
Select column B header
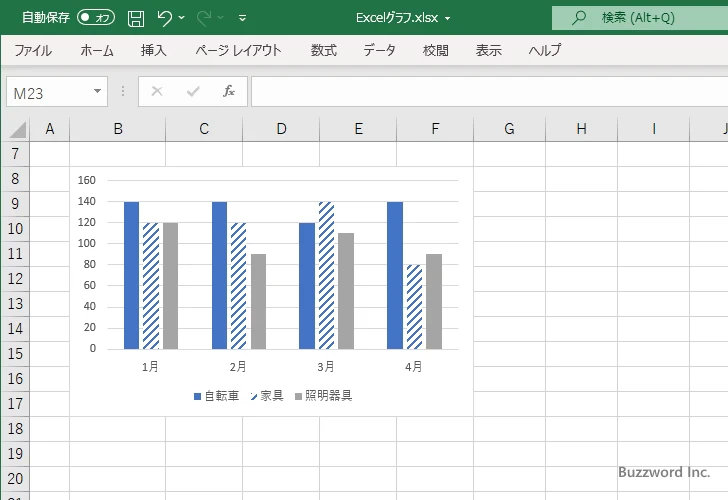pos(118,129)
